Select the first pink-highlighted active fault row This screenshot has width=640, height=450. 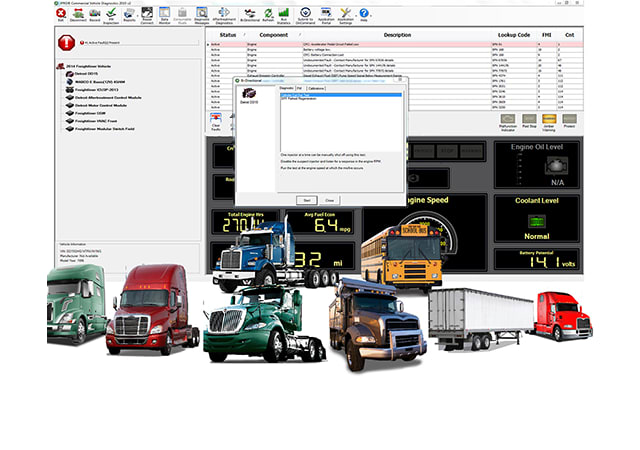pos(394,44)
